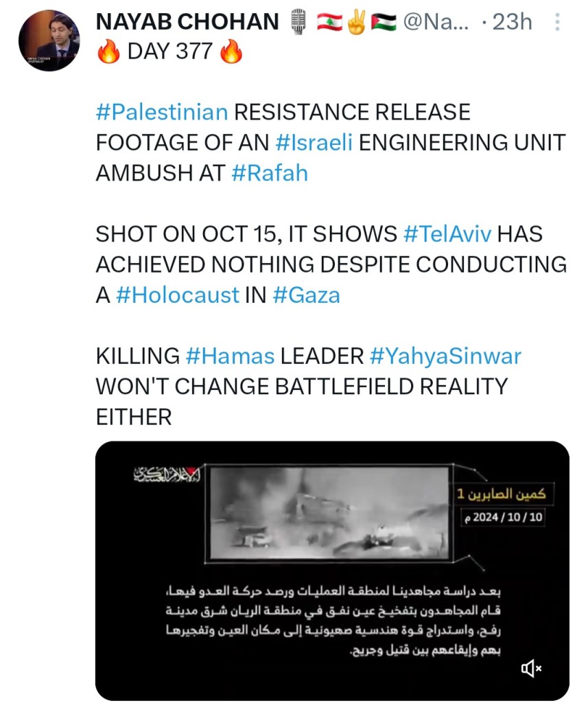
Task: Click the victory hand emoji in header
Action: click(356, 23)
